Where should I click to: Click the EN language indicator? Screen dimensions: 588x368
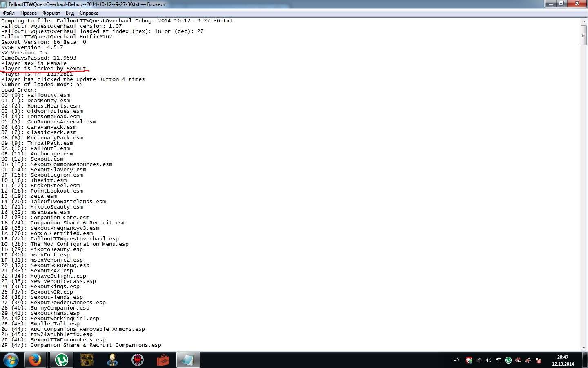pyautogui.click(x=457, y=359)
